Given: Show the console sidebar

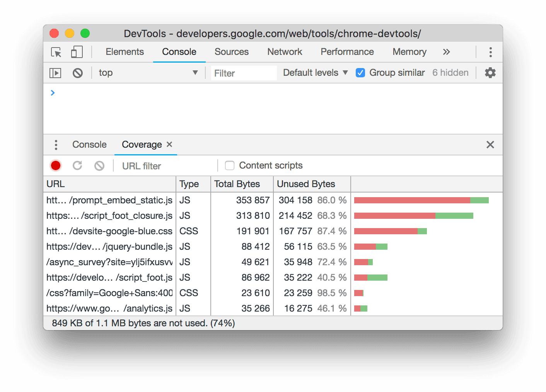Looking at the screenshot, I should click(55, 73).
